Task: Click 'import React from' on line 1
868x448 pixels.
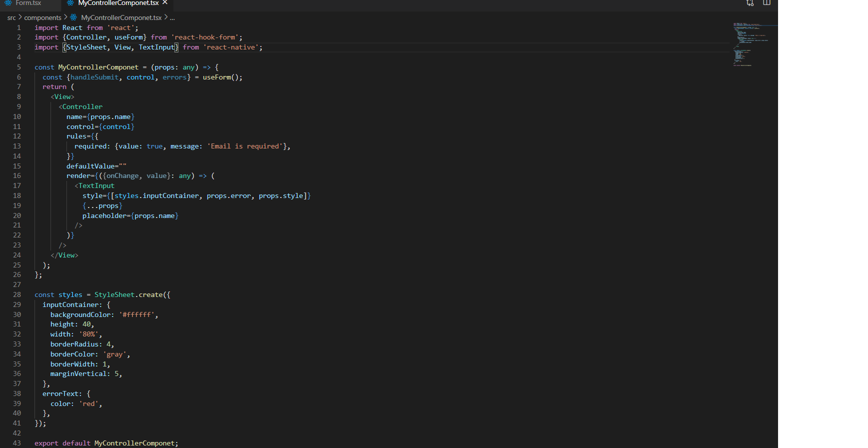Action: click(x=68, y=27)
